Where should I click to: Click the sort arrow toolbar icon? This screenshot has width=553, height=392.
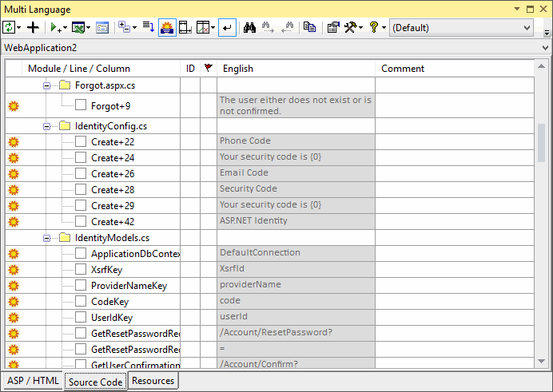click(x=149, y=27)
